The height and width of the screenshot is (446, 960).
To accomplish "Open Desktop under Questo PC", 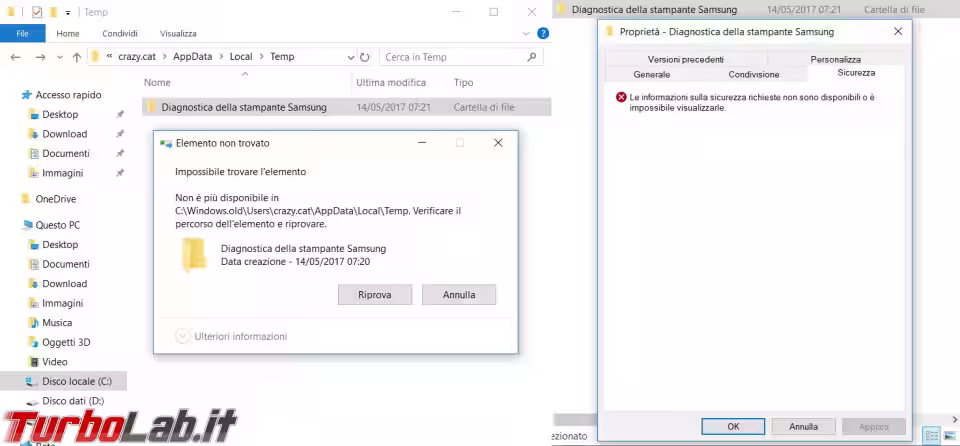I will click(x=60, y=244).
